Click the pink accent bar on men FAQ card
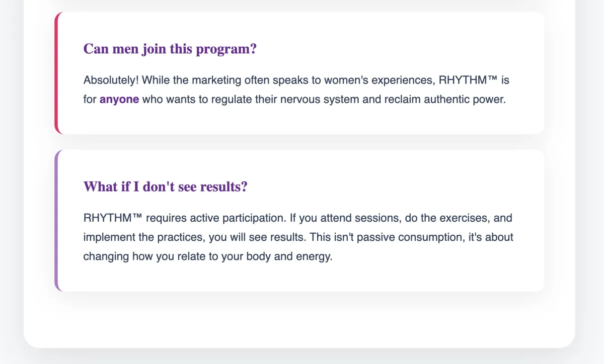This screenshot has height=364, width=604. (x=56, y=73)
